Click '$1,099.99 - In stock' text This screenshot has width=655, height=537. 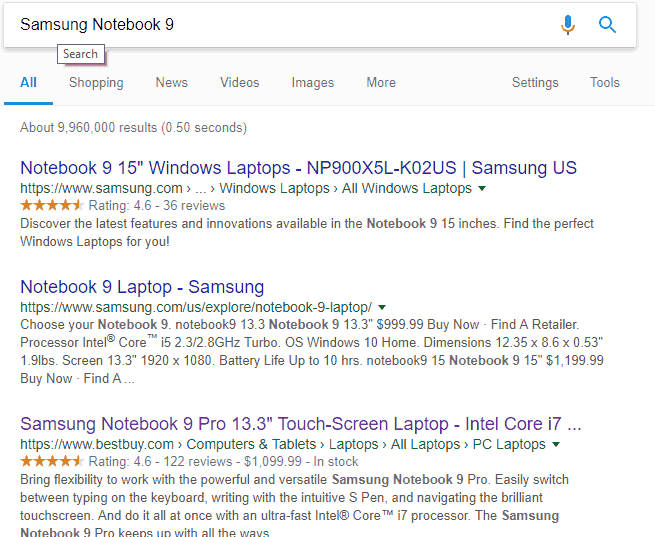301,461
